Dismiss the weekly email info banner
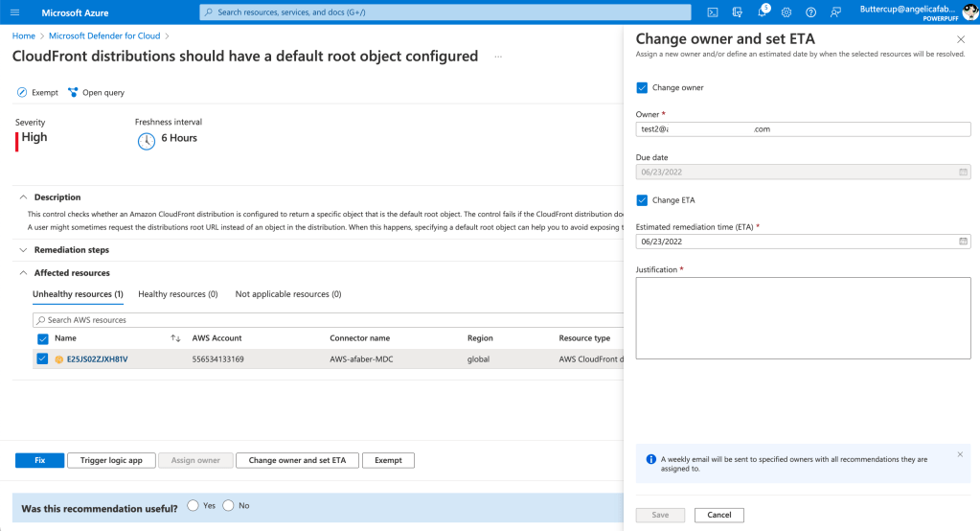 [961, 454]
